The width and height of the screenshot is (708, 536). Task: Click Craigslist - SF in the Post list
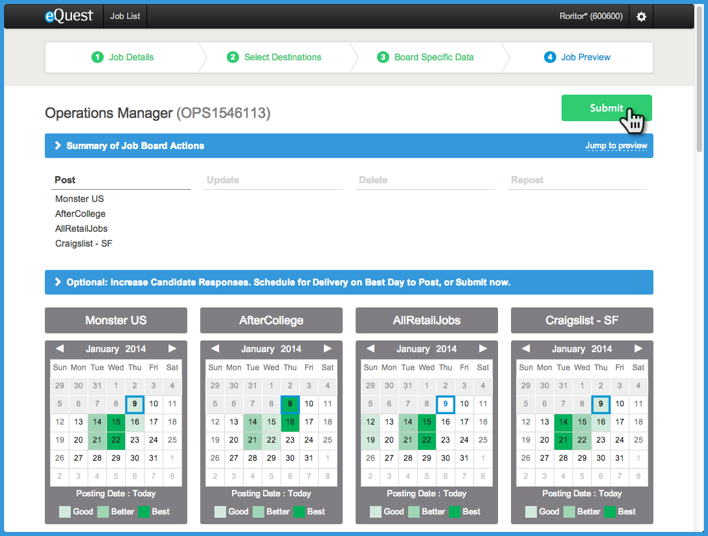click(x=84, y=244)
